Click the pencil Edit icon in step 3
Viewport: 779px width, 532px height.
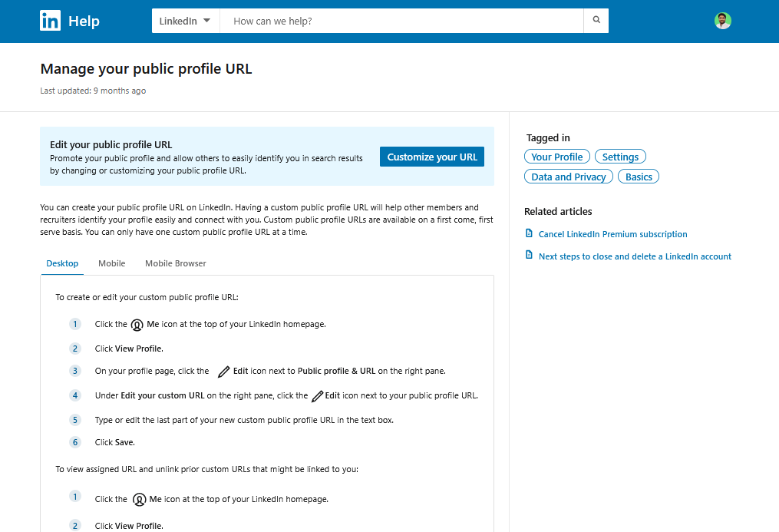click(x=223, y=371)
